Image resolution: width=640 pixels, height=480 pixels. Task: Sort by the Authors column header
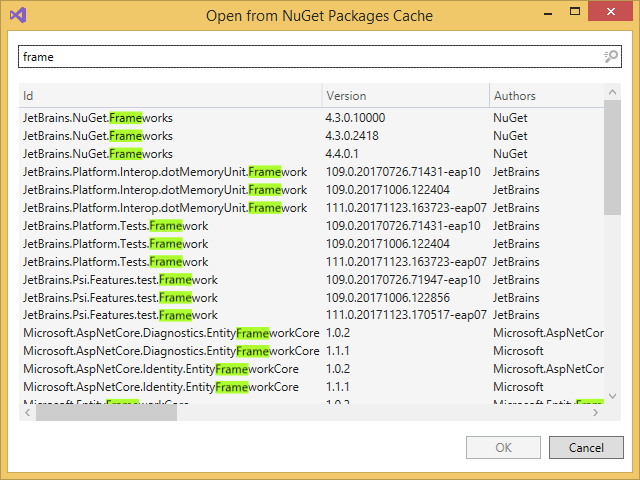[x=545, y=96]
